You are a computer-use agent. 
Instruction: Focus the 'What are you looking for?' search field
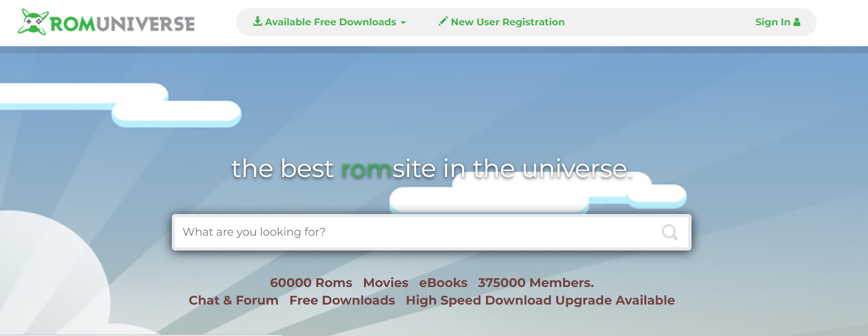click(x=416, y=232)
